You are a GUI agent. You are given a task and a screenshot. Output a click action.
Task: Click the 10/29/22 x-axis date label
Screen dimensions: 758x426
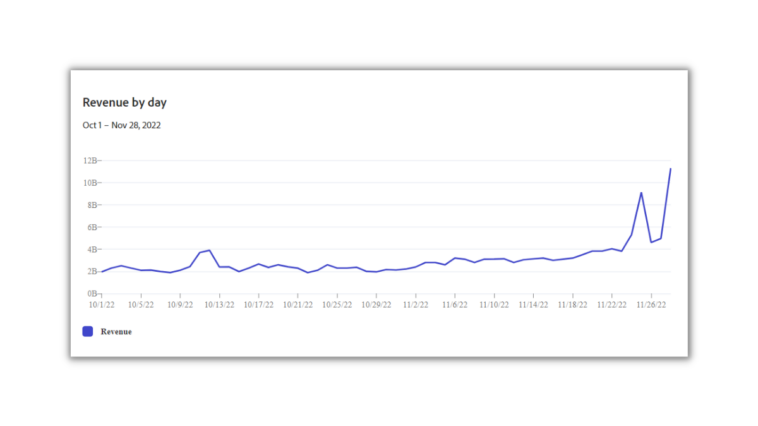click(x=376, y=305)
